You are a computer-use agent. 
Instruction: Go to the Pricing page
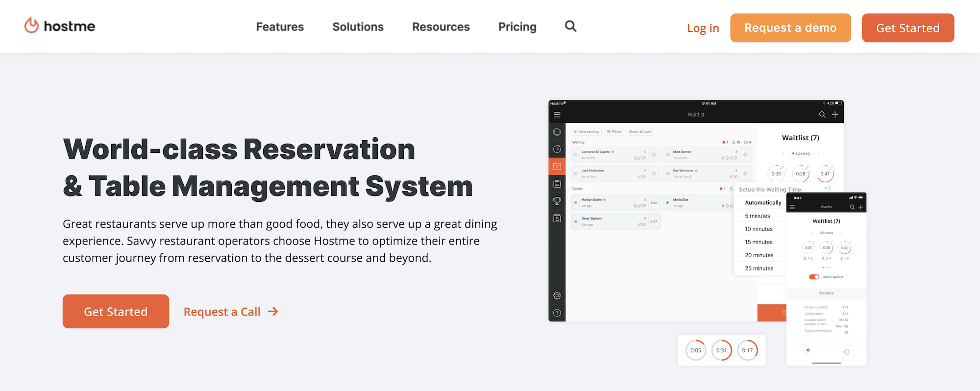click(x=517, y=26)
